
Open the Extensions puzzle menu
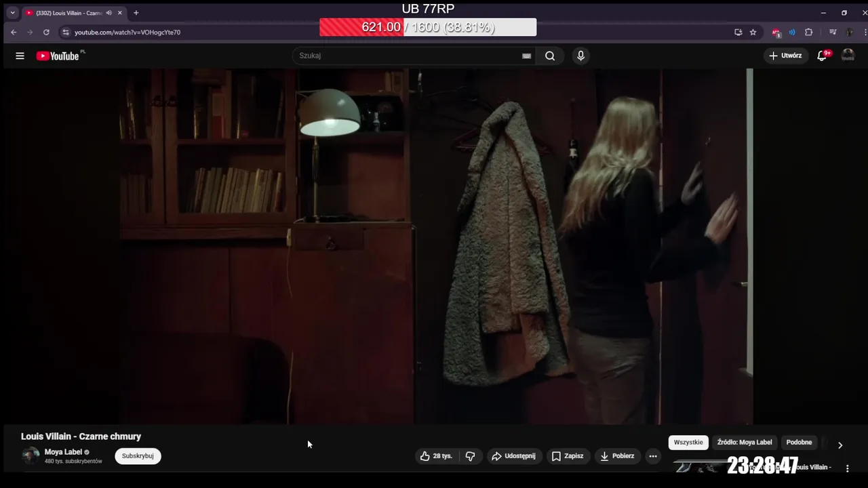pyautogui.click(x=808, y=32)
